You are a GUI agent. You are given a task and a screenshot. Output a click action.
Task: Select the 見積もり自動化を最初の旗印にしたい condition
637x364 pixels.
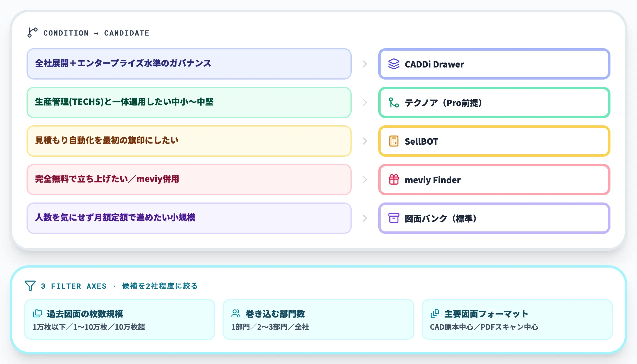tap(189, 141)
